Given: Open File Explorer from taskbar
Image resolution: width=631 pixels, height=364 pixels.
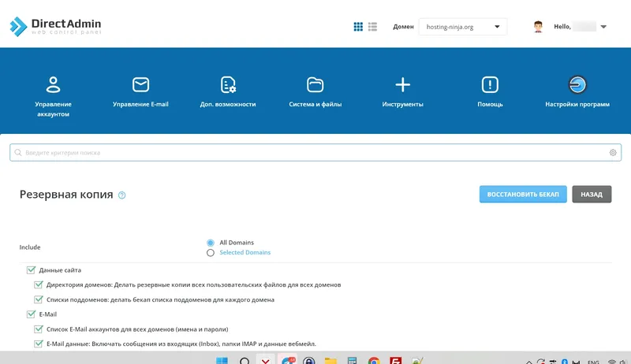Looking at the screenshot, I should coord(330,361).
